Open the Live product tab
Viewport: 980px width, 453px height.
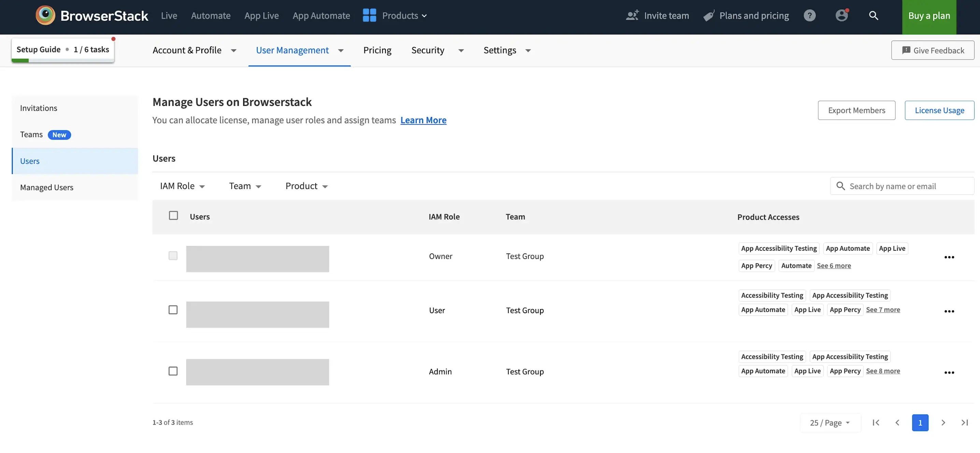coord(169,16)
